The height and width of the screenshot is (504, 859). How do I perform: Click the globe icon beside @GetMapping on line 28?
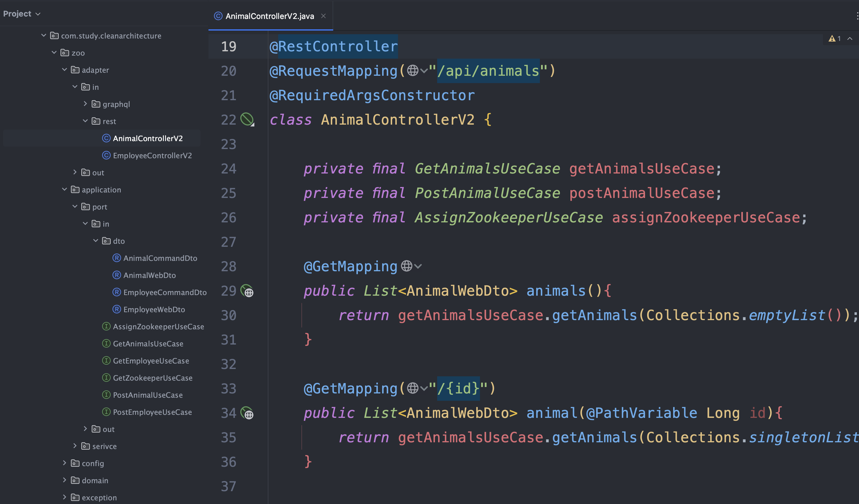(x=406, y=266)
